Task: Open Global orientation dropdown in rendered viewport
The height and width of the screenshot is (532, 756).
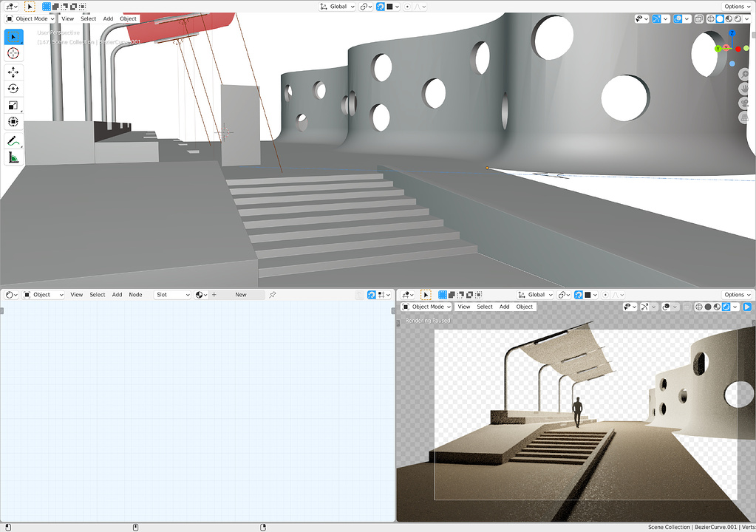Action: click(535, 295)
